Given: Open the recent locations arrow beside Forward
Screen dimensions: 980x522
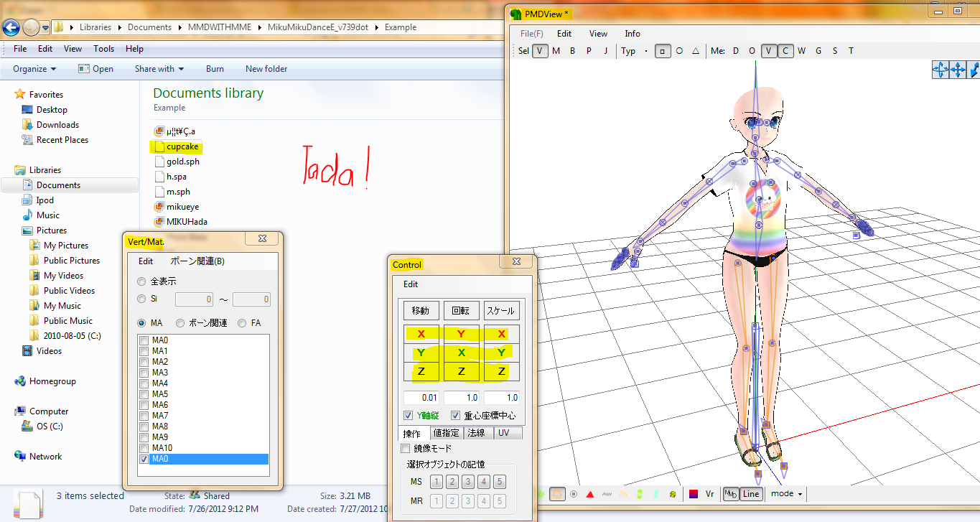Looking at the screenshot, I should (x=45, y=28).
